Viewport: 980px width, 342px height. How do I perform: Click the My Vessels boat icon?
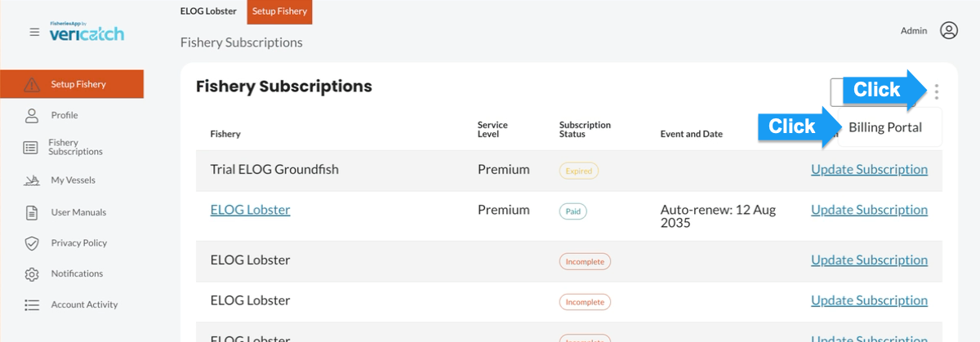click(x=32, y=180)
